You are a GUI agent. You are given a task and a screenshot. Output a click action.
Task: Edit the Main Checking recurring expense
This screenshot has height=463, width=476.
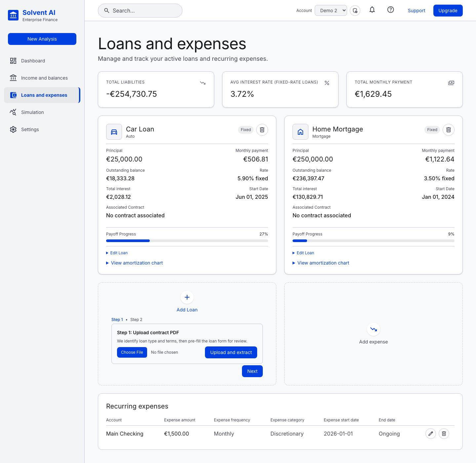point(431,434)
